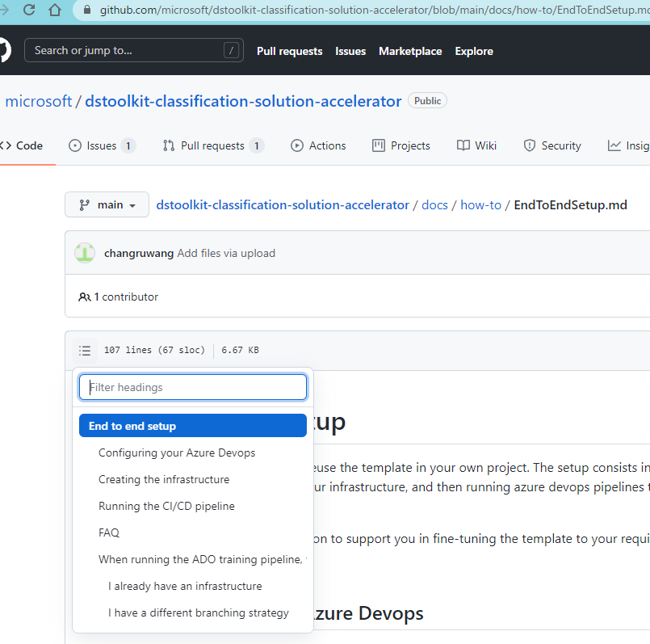The height and width of the screenshot is (644, 650).
Task: Click the slash shortcut key icon in search
Action: (x=231, y=51)
